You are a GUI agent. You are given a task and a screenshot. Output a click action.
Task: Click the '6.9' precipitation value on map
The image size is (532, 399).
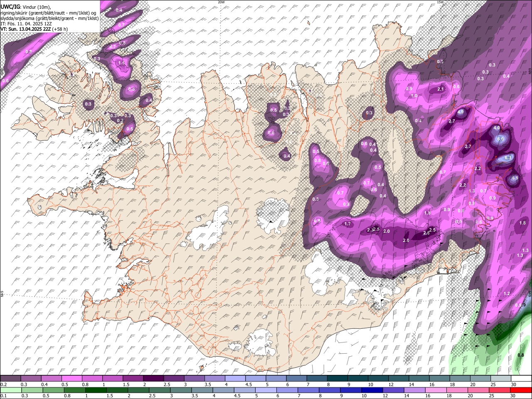click(500, 139)
